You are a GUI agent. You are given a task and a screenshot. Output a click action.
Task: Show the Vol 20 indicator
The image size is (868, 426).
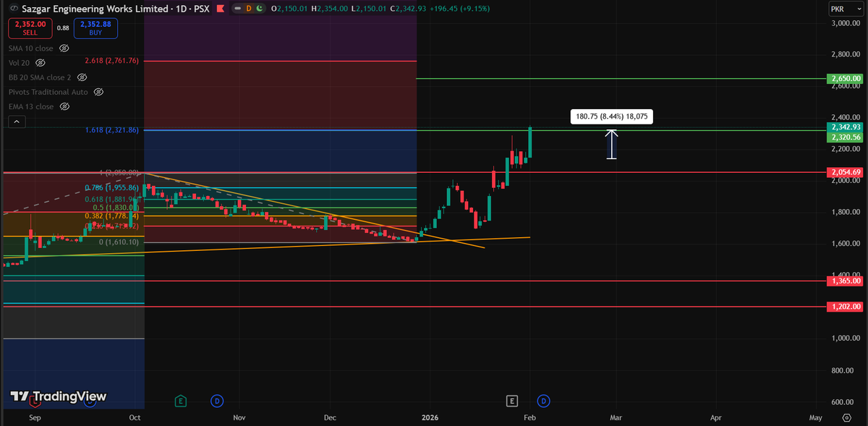click(41, 63)
